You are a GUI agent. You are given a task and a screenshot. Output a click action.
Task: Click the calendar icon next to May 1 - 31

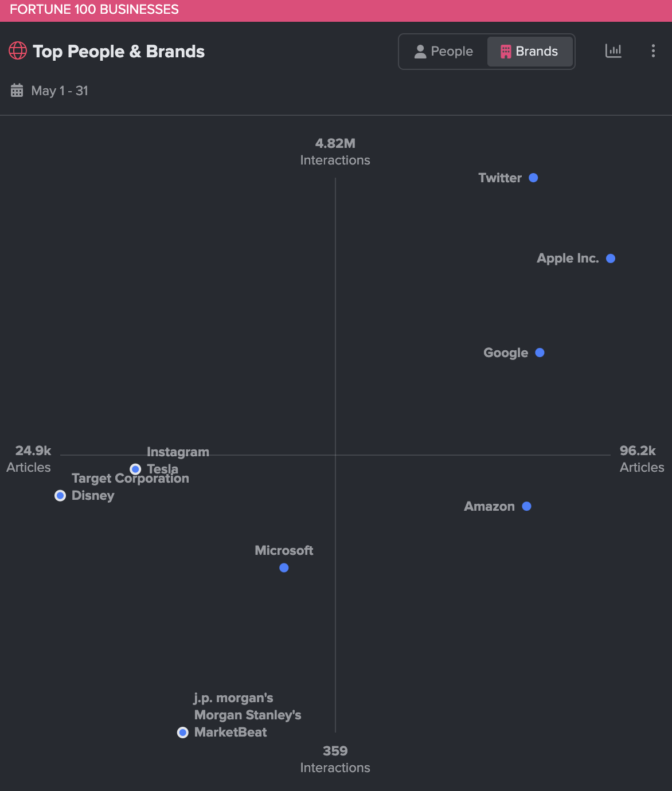[x=17, y=91]
